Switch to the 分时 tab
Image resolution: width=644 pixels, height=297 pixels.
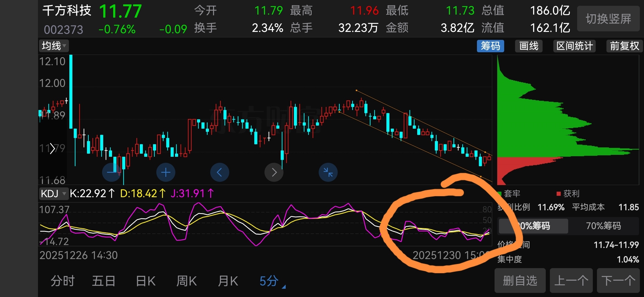(x=62, y=281)
